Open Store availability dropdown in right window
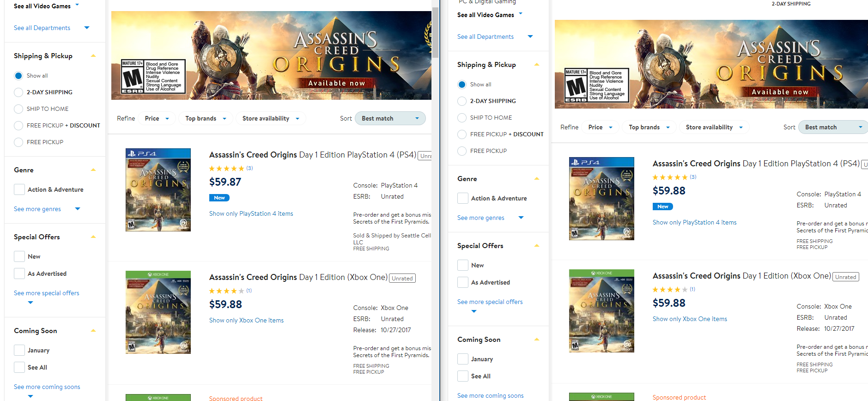This screenshot has height=401, width=868. (714, 128)
